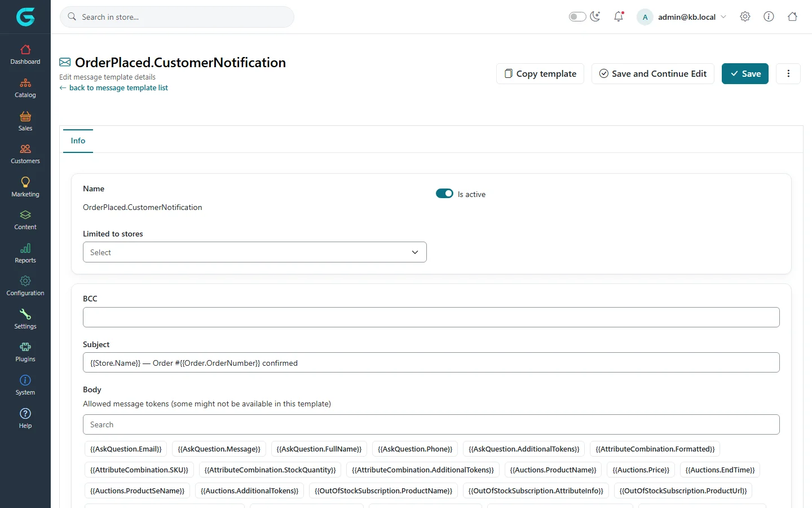Click the store logo icon
This screenshot has height=508, width=812.
[25, 17]
